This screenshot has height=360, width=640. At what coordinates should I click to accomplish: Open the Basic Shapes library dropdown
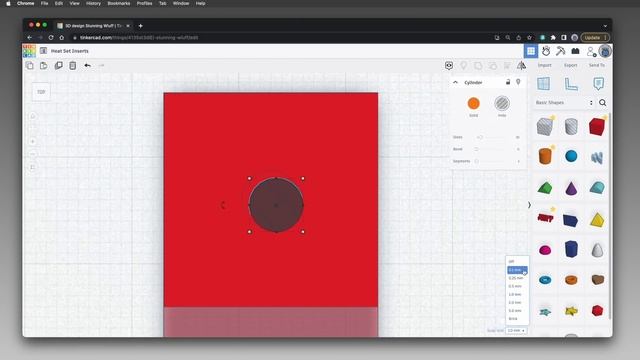pos(564,103)
